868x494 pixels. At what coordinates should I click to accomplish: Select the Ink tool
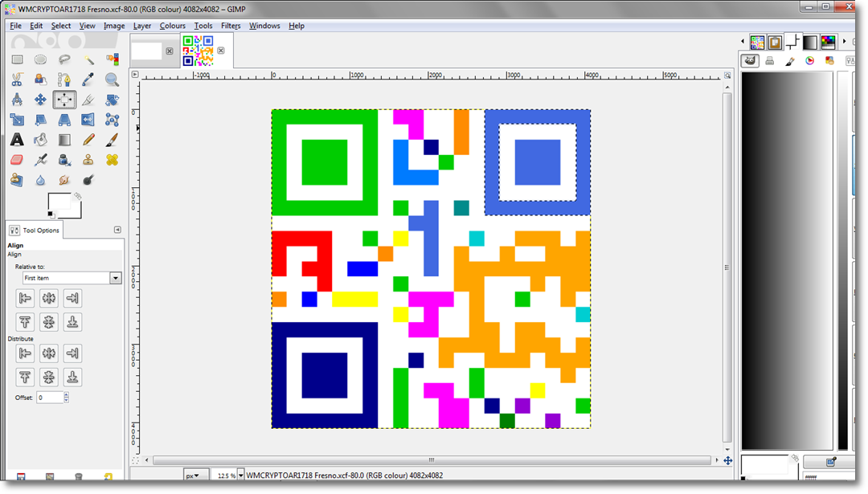coord(64,160)
